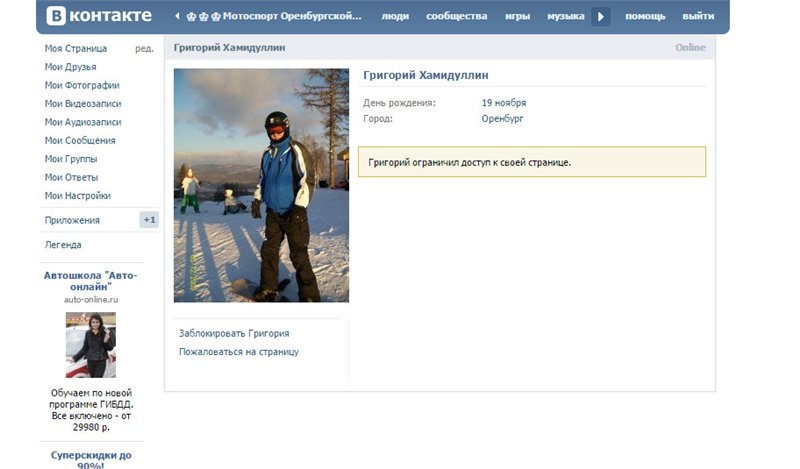
Task: Click the ред. edit link
Action: (x=144, y=48)
